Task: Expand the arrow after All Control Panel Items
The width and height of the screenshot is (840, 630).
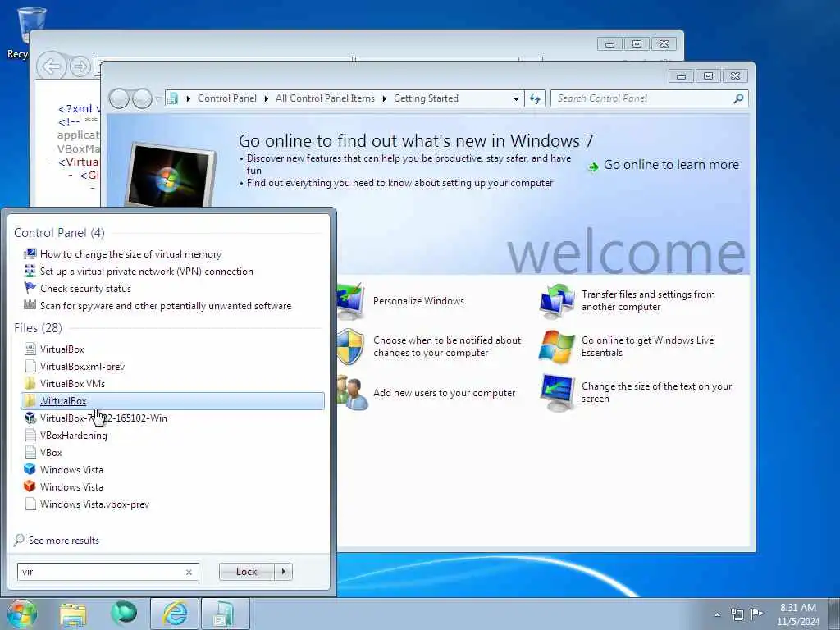Action: tap(384, 98)
